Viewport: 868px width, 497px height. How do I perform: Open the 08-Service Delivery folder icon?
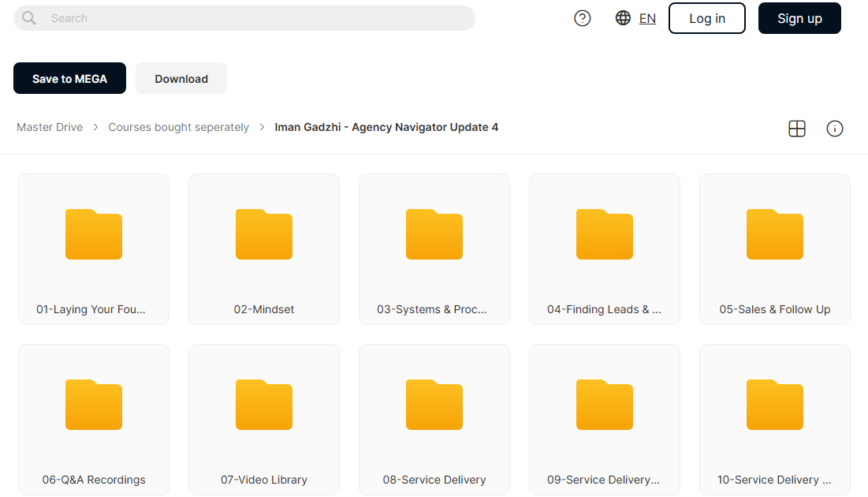coord(434,405)
